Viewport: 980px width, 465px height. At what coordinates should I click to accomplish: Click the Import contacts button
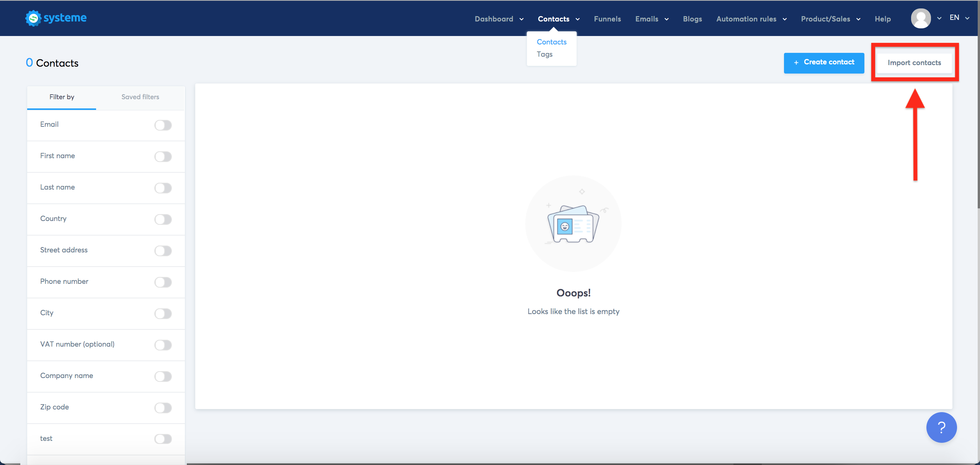click(914, 63)
